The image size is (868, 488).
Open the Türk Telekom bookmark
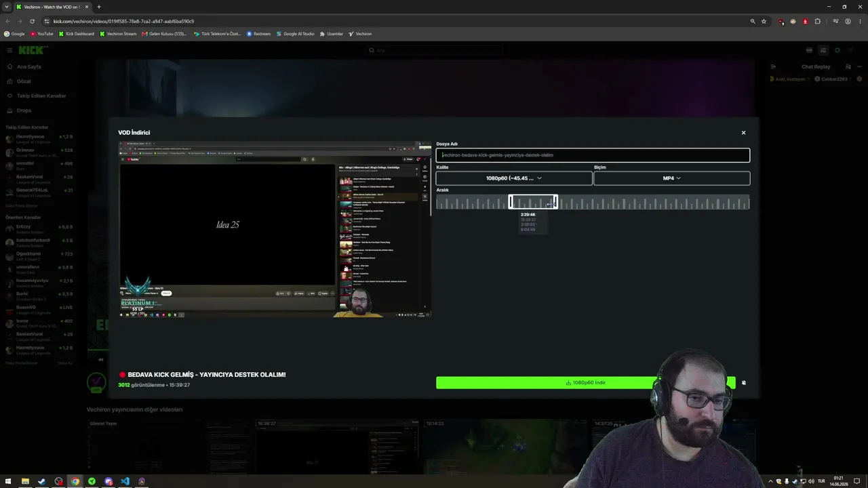coord(217,34)
